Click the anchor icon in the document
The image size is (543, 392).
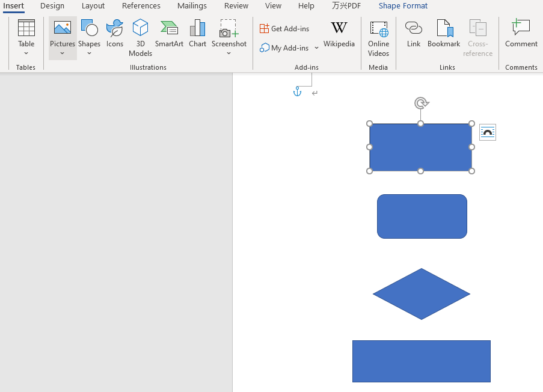(x=297, y=92)
